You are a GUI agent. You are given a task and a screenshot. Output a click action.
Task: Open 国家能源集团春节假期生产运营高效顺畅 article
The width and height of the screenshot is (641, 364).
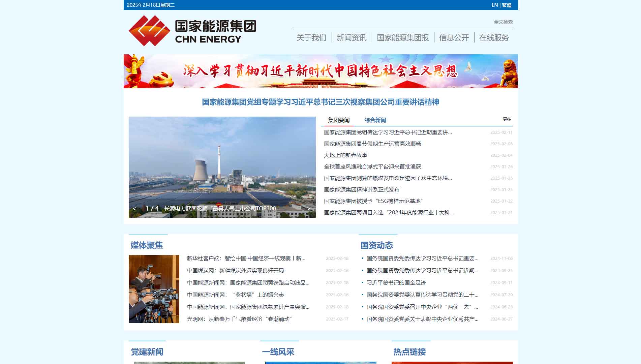(x=372, y=144)
